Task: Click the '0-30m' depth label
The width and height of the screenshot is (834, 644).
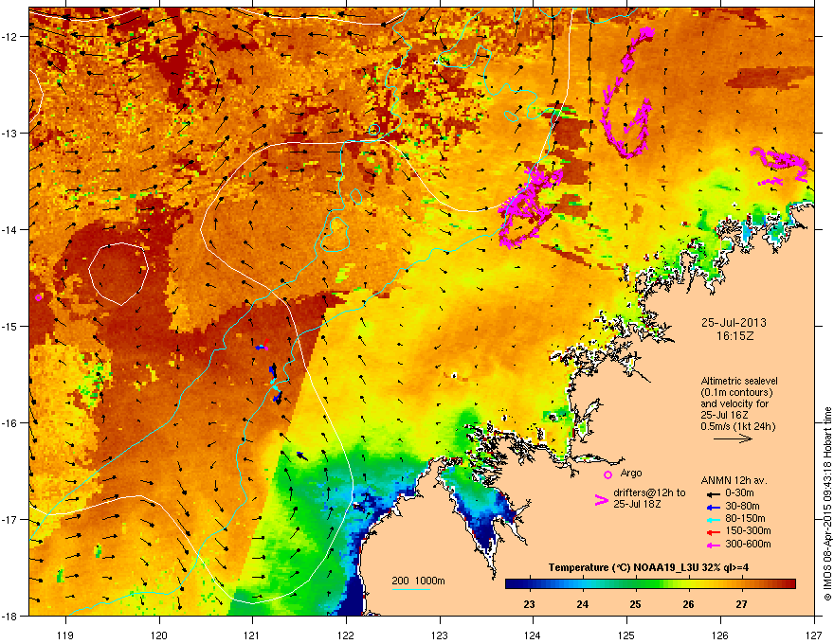Action: pos(739,493)
